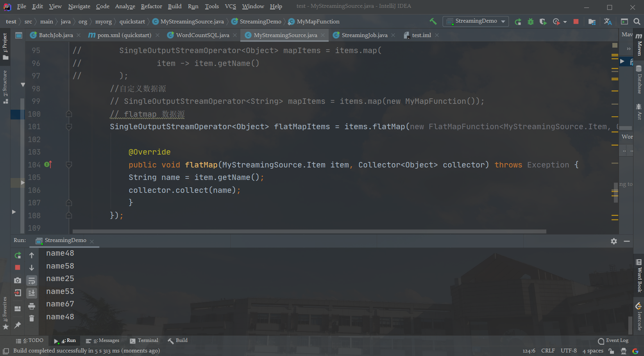
Task: Collapse the code fold at line 104
Action: click(x=69, y=165)
